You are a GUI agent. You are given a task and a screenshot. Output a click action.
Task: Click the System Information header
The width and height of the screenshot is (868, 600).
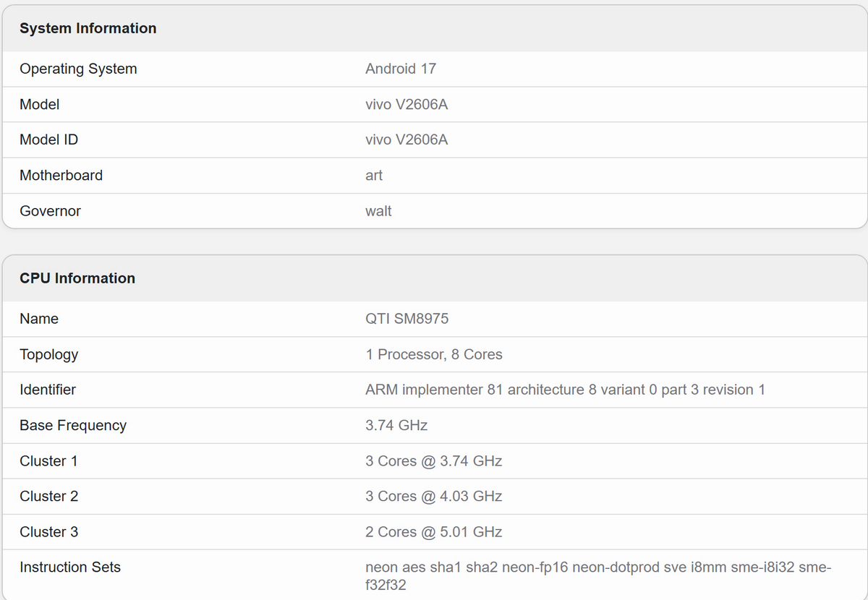point(88,28)
